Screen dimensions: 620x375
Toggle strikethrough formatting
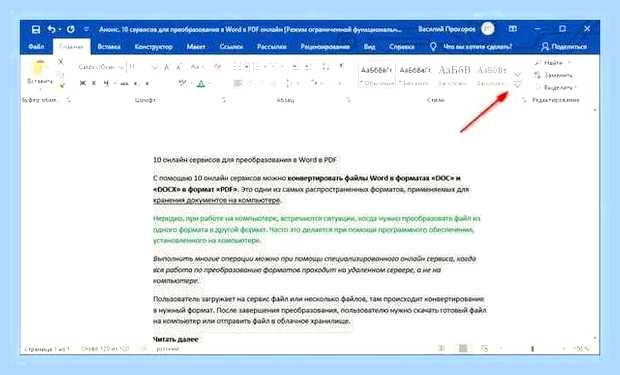(x=124, y=83)
